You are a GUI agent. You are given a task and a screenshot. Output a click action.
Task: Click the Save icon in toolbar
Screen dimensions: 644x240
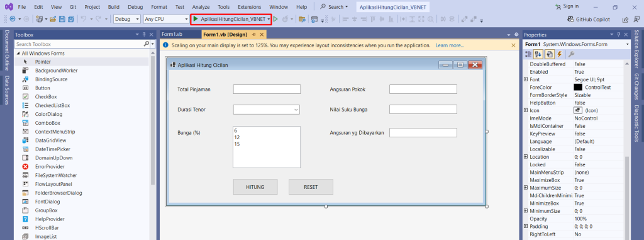tap(62, 19)
